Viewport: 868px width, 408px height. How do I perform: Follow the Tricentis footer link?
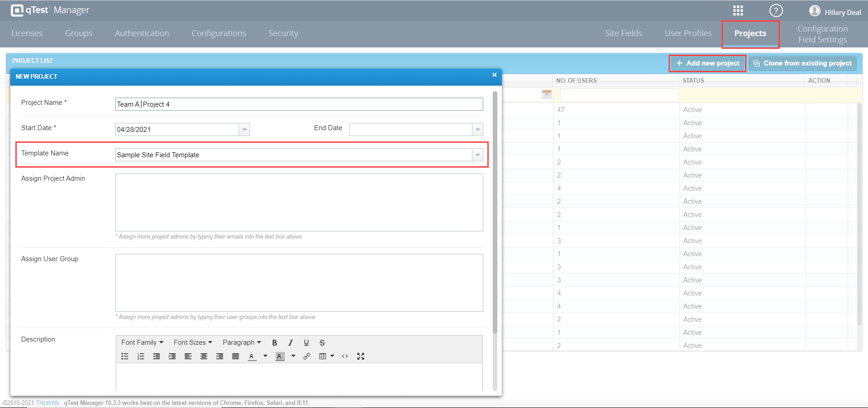click(x=47, y=403)
